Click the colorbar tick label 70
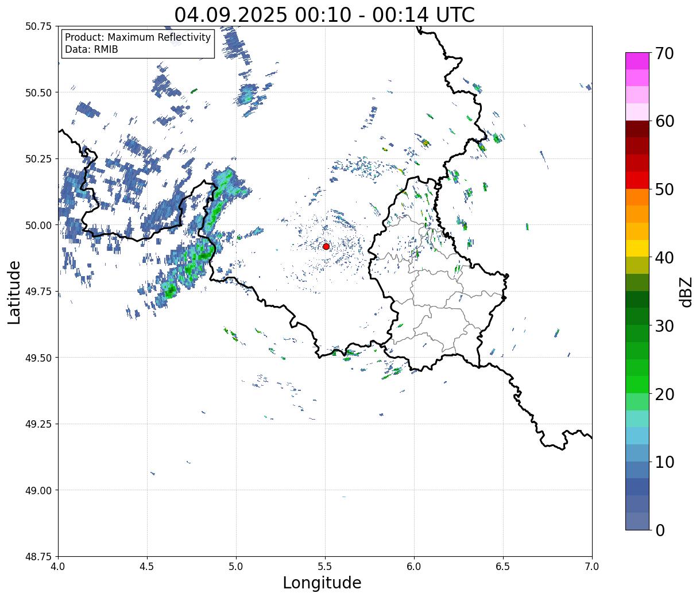The width and height of the screenshot is (700, 597). coord(664,53)
